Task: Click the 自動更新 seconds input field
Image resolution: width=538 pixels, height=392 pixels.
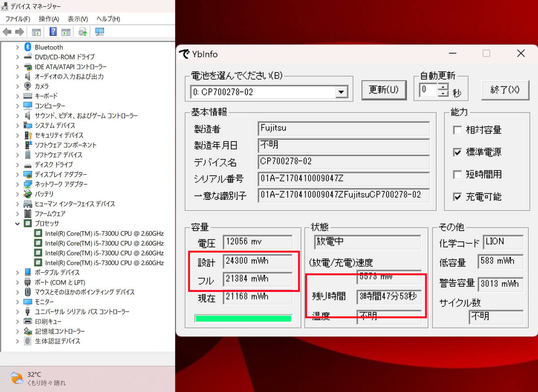Action: pos(429,90)
